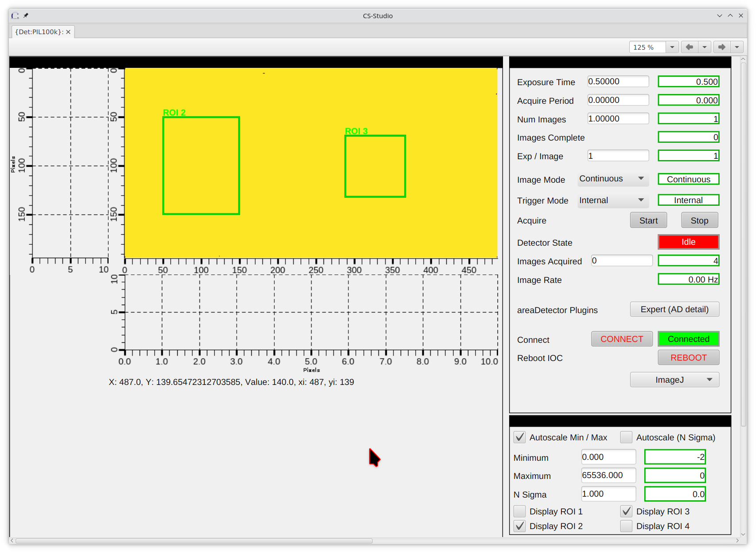
Task: Toggle Autoscale Min / Max checkbox
Action: pyautogui.click(x=520, y=437)
